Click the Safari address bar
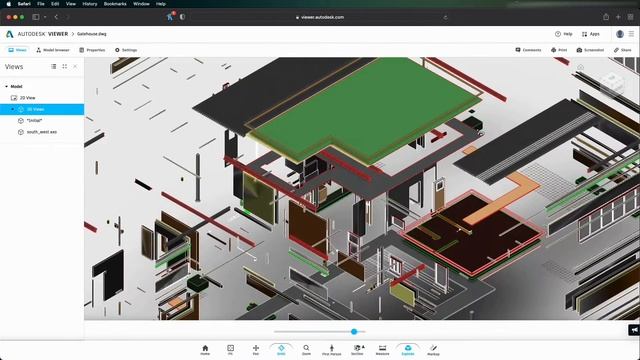The width and height of the screenshot is (640, 360). 320,17
